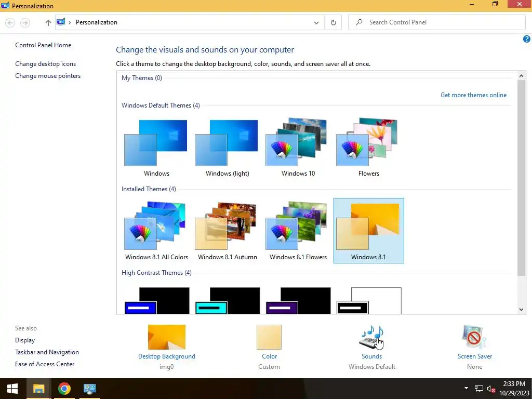Open the Windows Start menu
Image resolution: width=532 pixels, height=399 pixels.
[12, 389]
